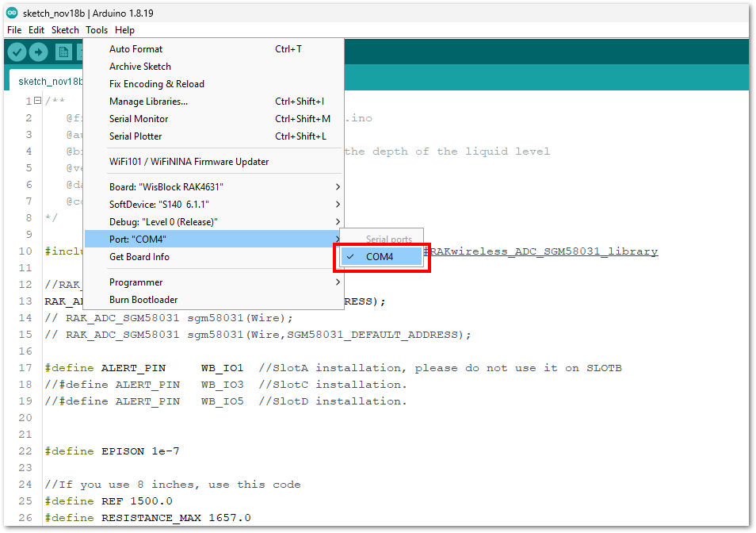Expand the Board: "WisBlock RAK4631" submenu

[x=213, y=186]
